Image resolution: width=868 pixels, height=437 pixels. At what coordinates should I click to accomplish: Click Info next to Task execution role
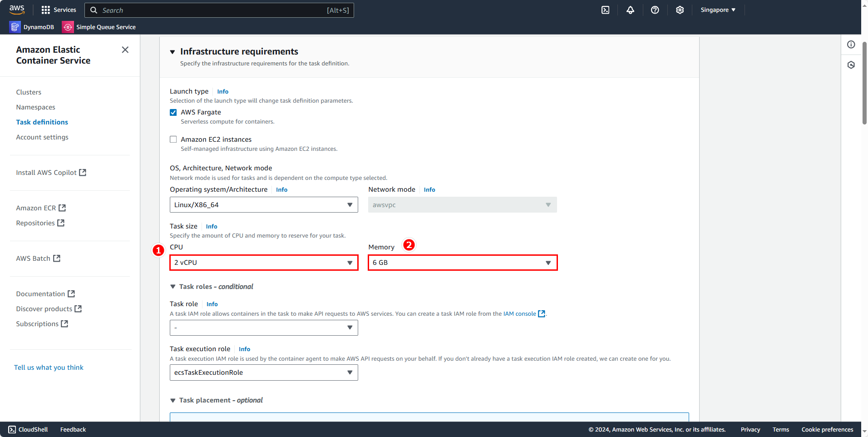pos(244,349)
